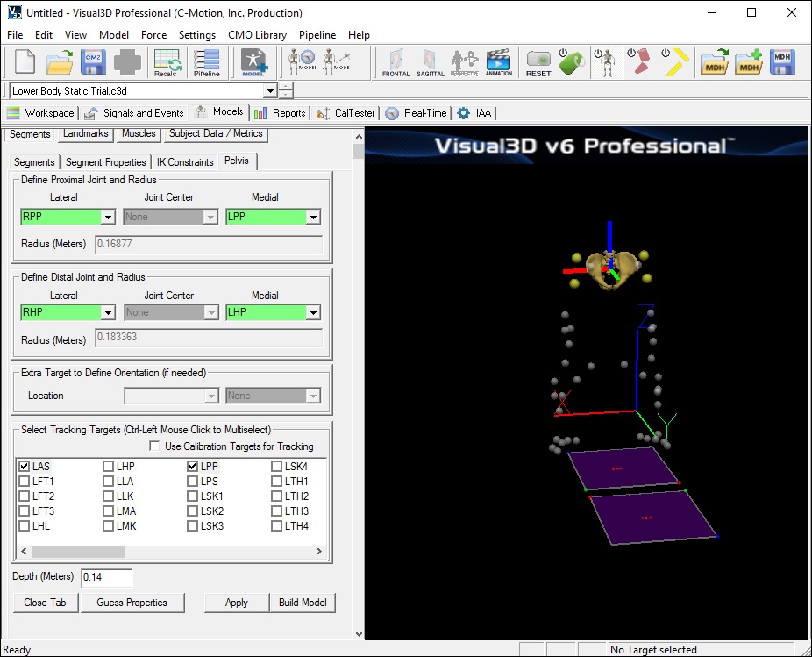Expand the Lower Body Static Trial.c3d file dropdown
The height and width of the screenshot is (657, 812).
pos(270,91)
